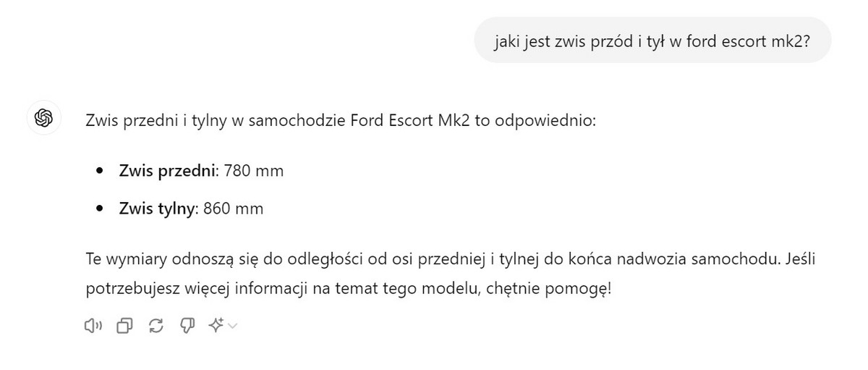Click the "860 mm" value
The width and height of the screenshot is (868, 370).
234,209
